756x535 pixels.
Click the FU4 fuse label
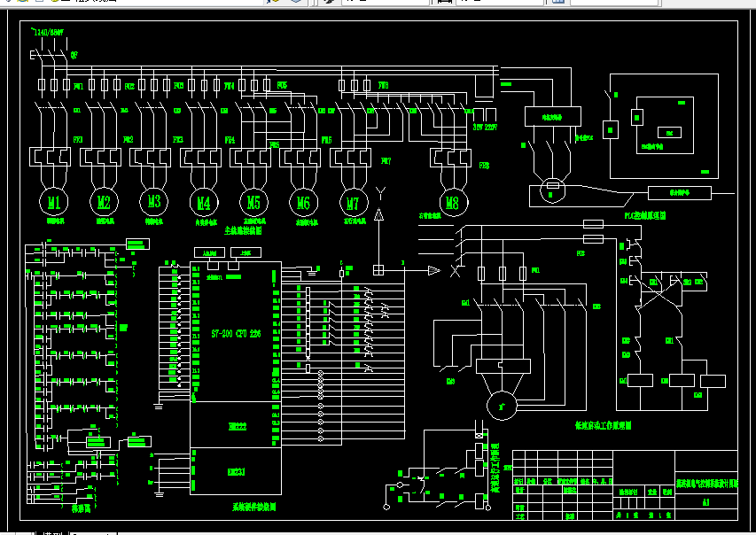pyautogui.click(x=229, y=86)
